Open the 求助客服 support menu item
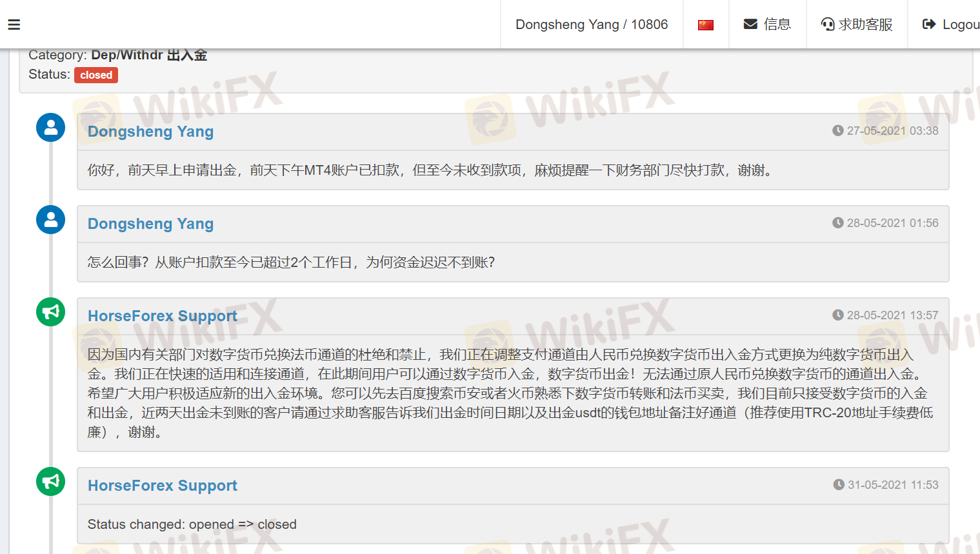 [865, 25]
